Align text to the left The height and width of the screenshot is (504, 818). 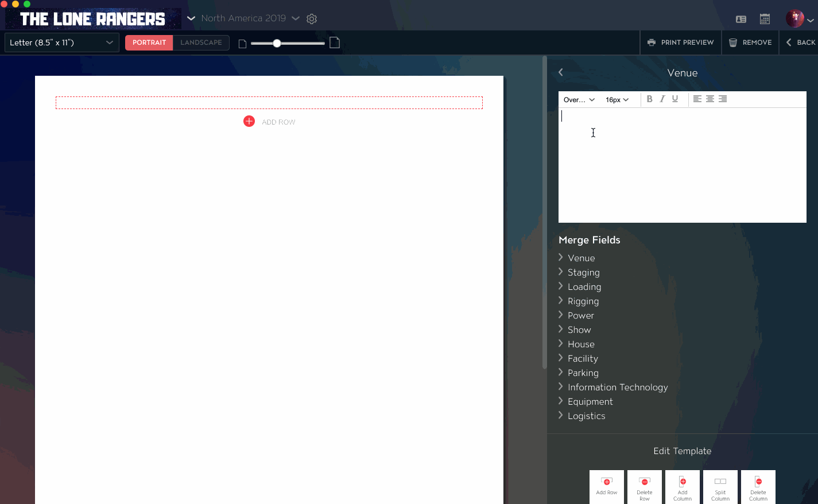[697, 99]
